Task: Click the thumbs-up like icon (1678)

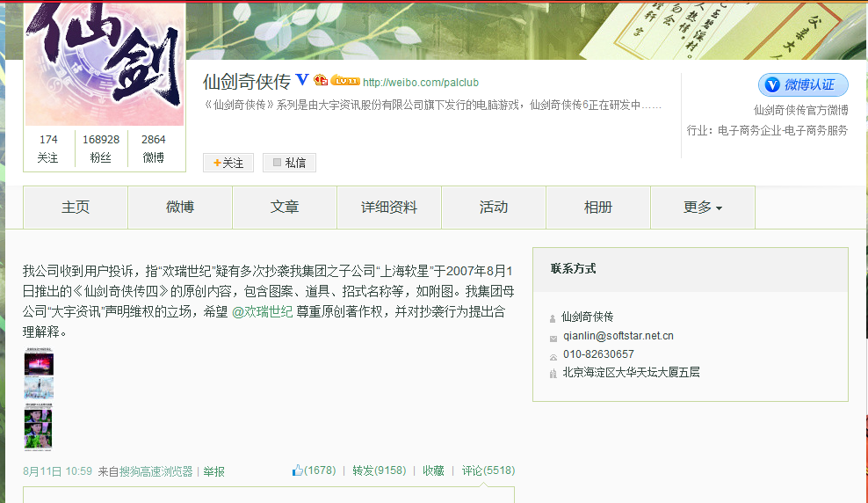Action: (x=298, y=470)
